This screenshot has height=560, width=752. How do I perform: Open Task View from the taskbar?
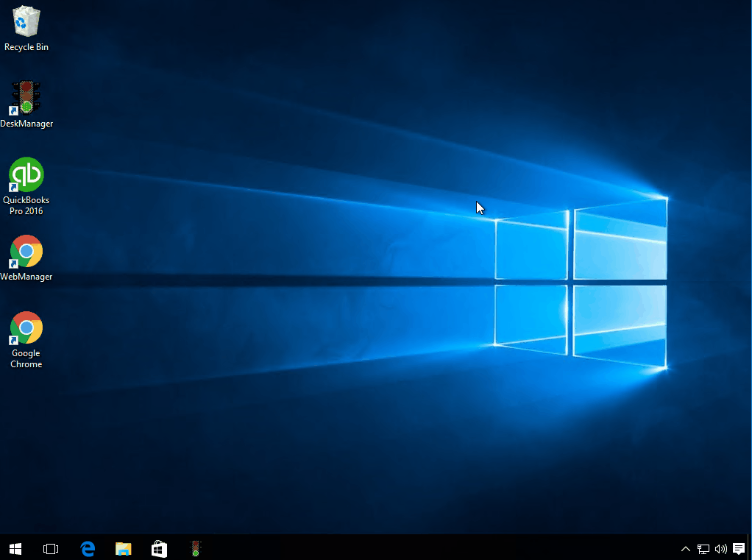point(50,548)
